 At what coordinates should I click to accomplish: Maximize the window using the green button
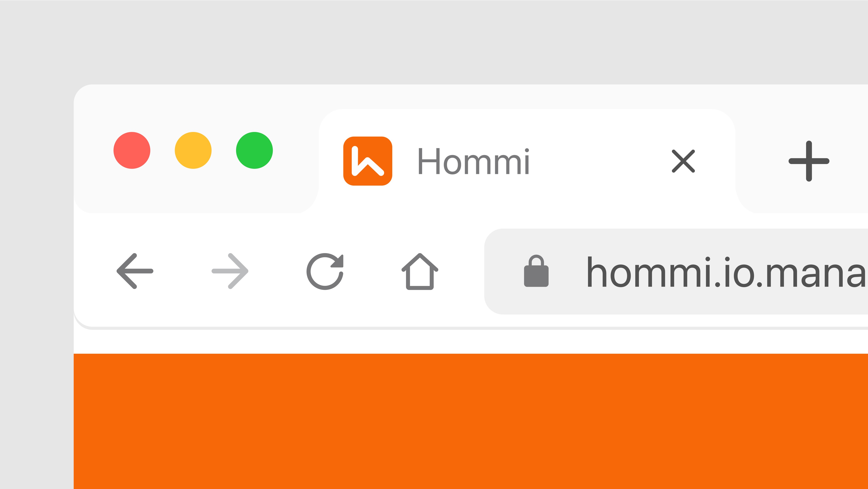[254, 150]
